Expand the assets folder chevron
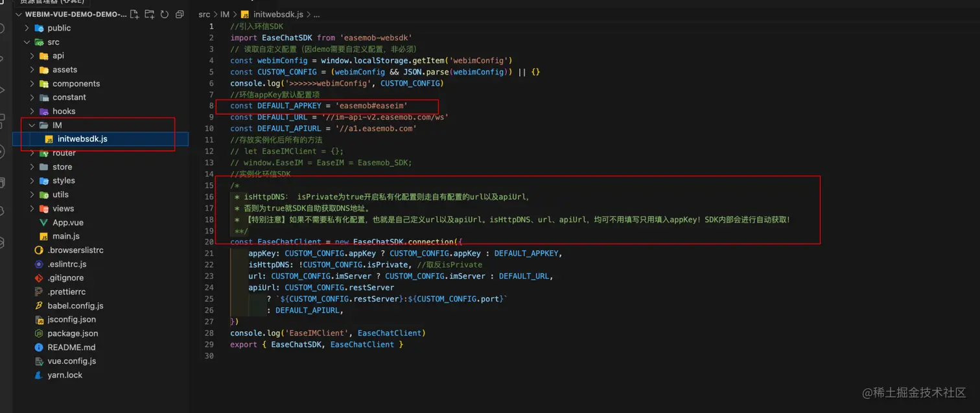The width and height of the screenshot is (980, 413). (32, 70)
